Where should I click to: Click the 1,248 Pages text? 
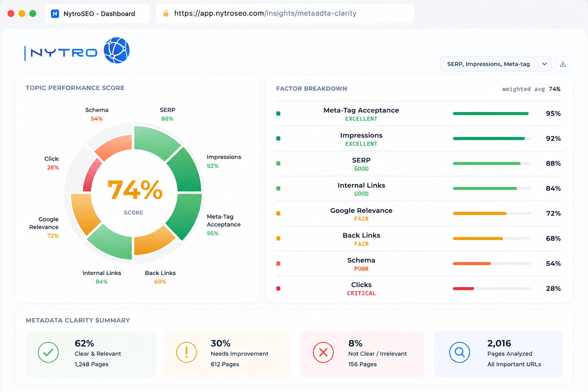(x=91, y=364)
